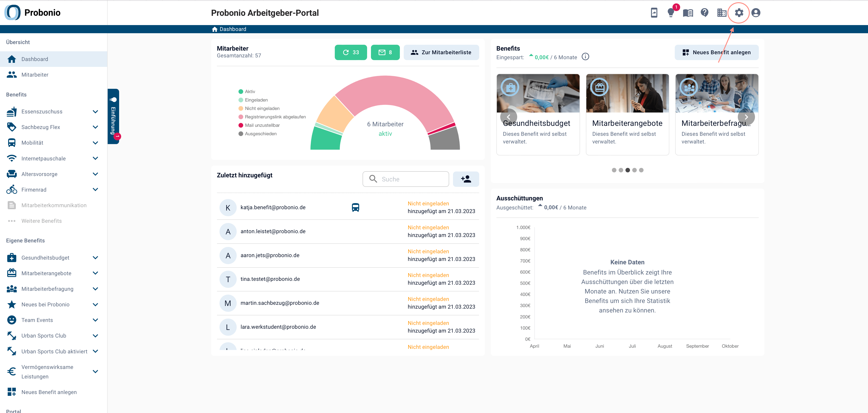Open Weitere Benefits in the sidebar

pos(54,221)
